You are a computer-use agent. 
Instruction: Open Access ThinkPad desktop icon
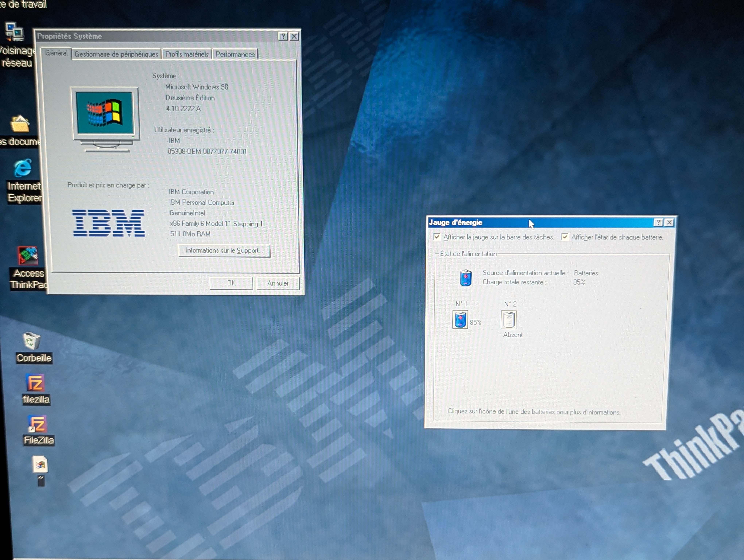click(28, 256)
